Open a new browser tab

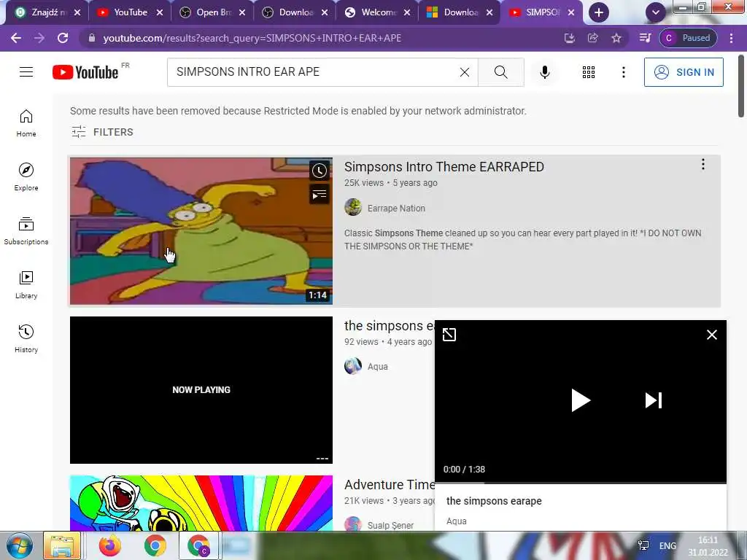click(599, 12)
